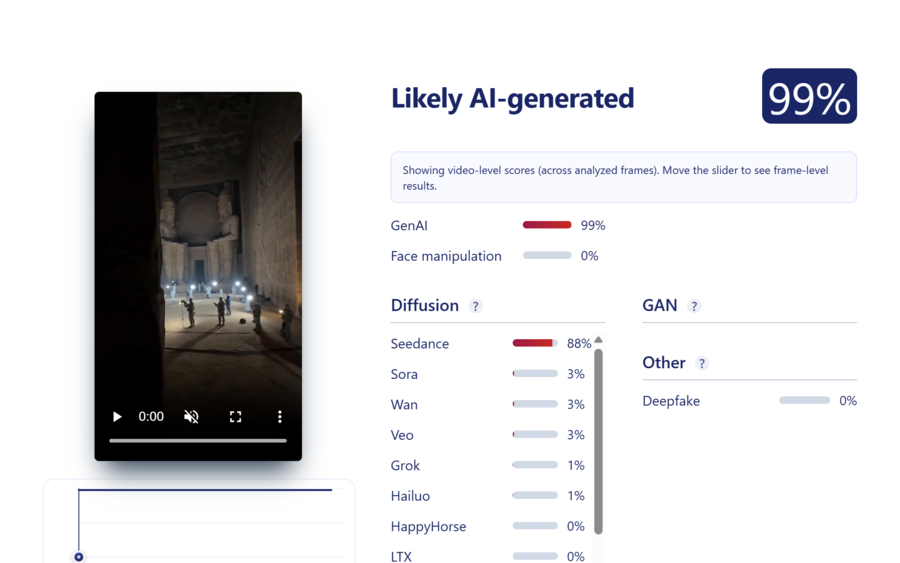Click the 'Sora' model label
This screenshot has height=563, width=900.
coord(404,374)
